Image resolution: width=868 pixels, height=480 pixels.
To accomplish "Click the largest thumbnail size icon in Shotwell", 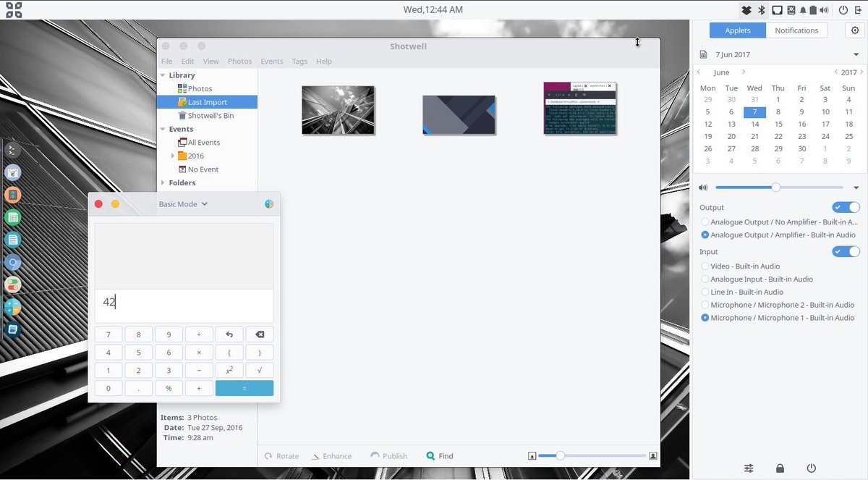I will 653,456.
